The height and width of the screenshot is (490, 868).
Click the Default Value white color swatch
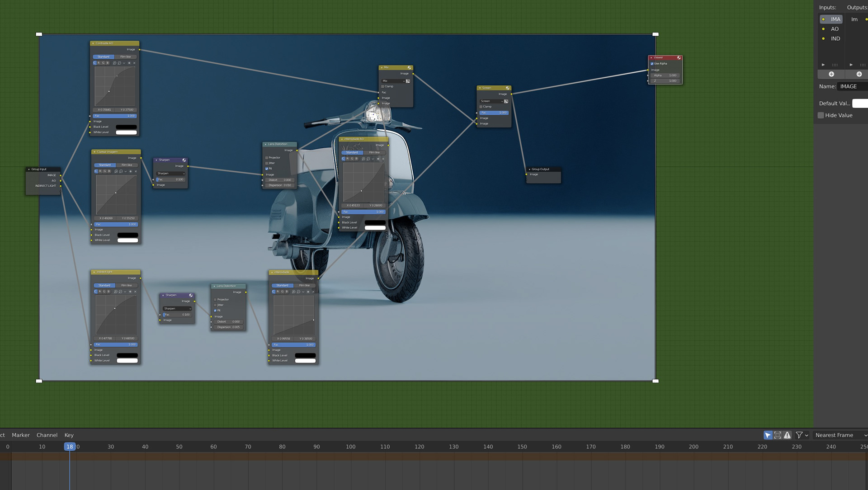click(860, 104)
